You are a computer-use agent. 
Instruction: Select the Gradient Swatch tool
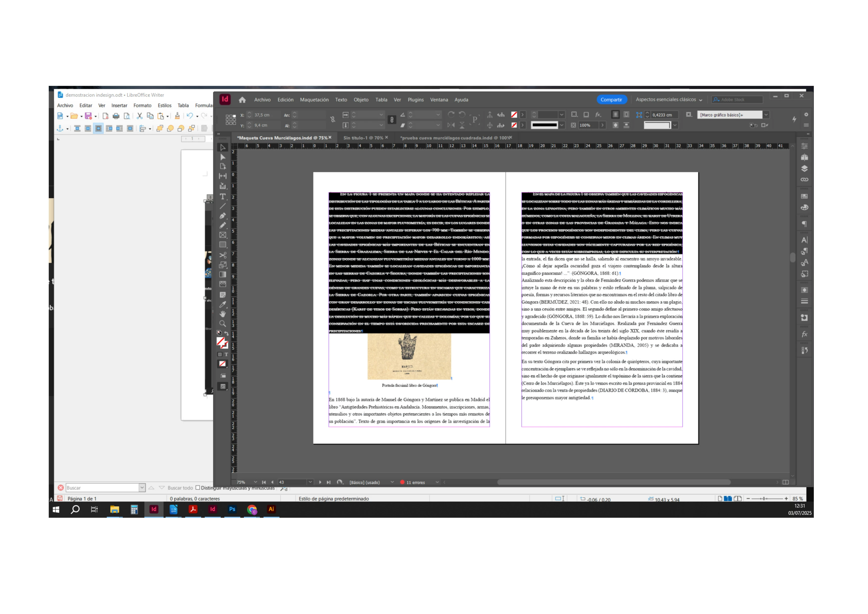(x=223, y=274)
